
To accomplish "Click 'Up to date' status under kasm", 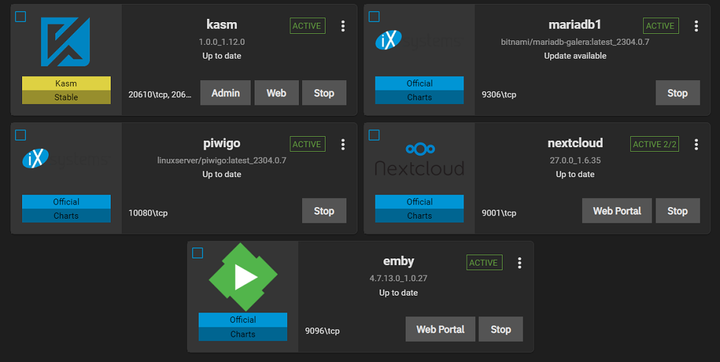I will click(x=222, y=56).
